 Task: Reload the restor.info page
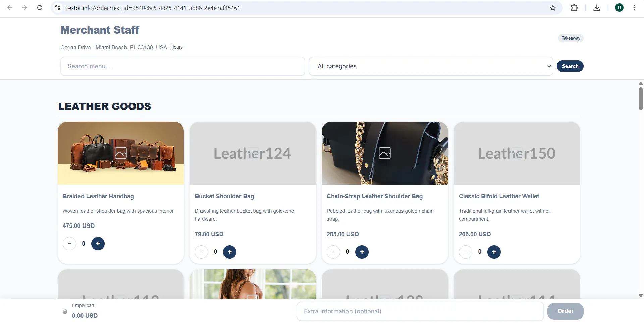40,8
